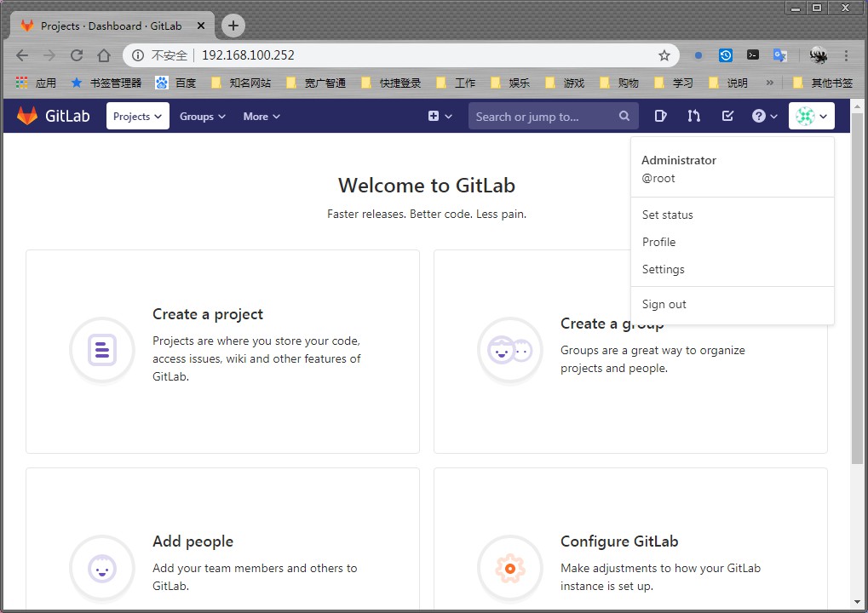Viewport: 868px width, 613px height.
Task: Open the Configure GitLab card
Action: pyautogui.click(x=630, y=540)
